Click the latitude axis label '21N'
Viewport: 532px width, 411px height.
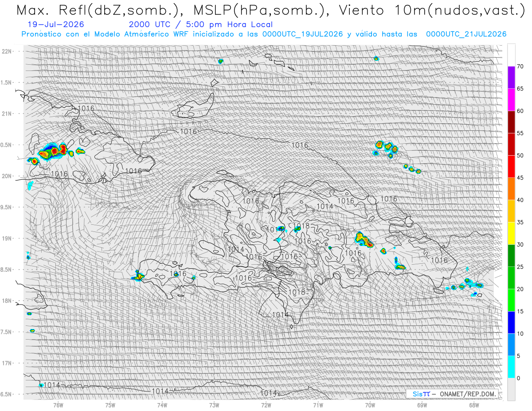pyautogui.click(x=7, y=114)
